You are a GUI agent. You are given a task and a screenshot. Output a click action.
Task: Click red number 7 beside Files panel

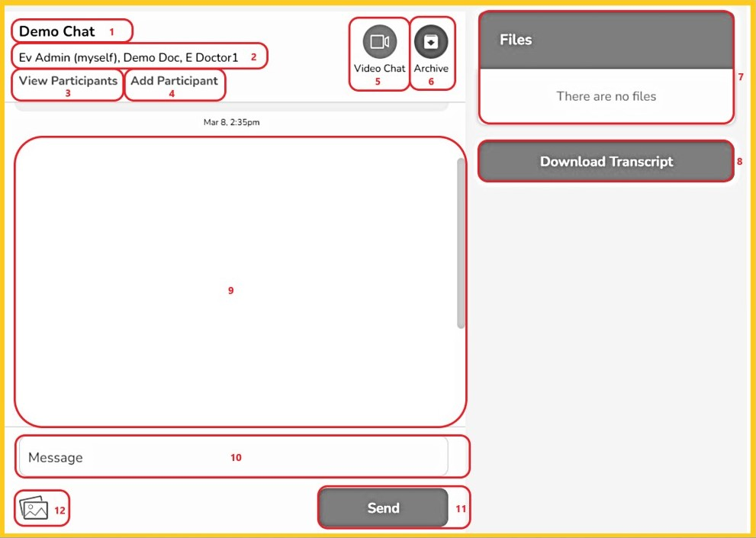coord(740,77)
